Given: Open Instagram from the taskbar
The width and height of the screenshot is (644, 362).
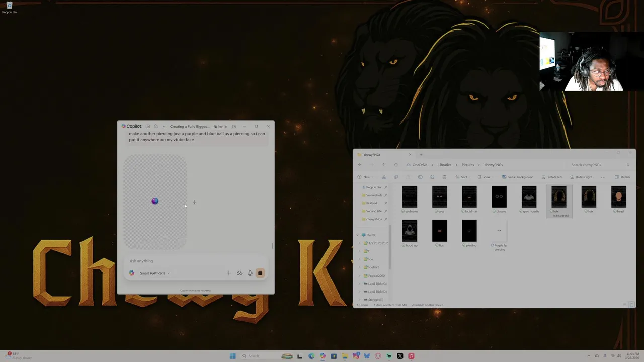Looking at the screenshot, I should [356, 356].
